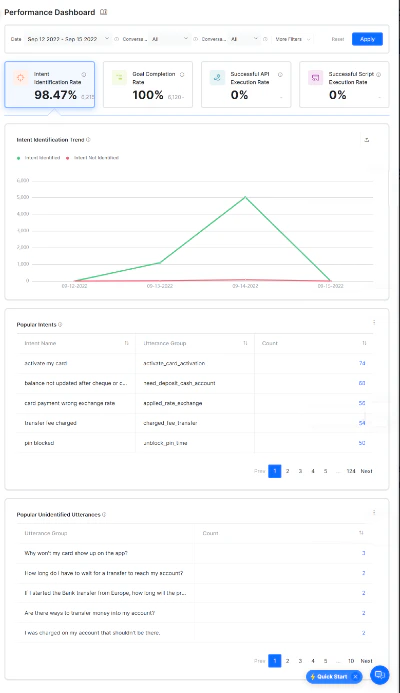Screen dimensions: 400x693
Task: Click the Intent Identification Rate target icon
Action: pos(20,78)
